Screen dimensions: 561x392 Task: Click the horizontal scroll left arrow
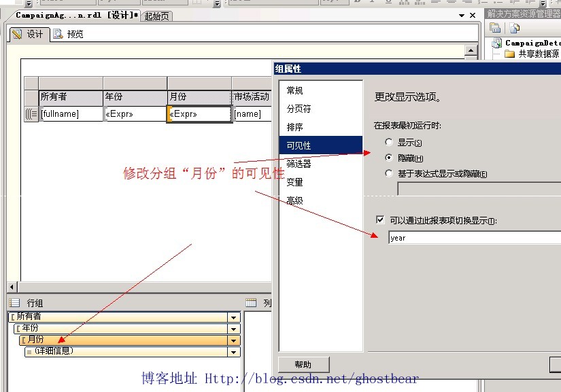point(12,287)
